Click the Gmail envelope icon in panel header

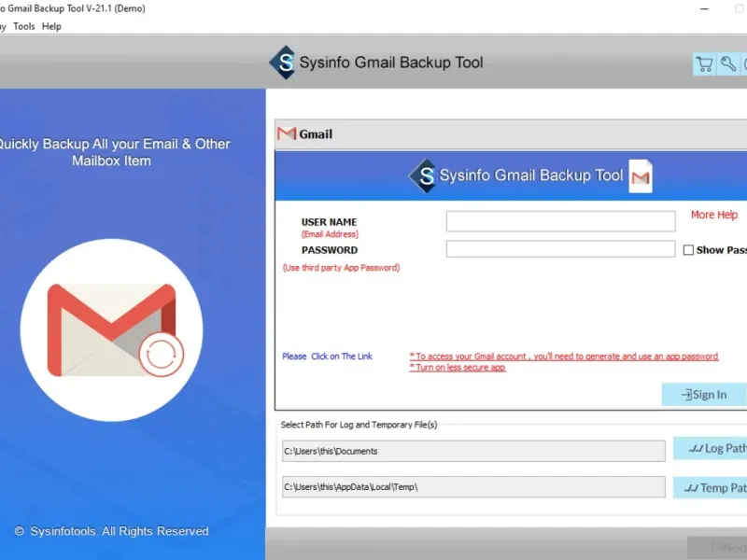[287, 133]
